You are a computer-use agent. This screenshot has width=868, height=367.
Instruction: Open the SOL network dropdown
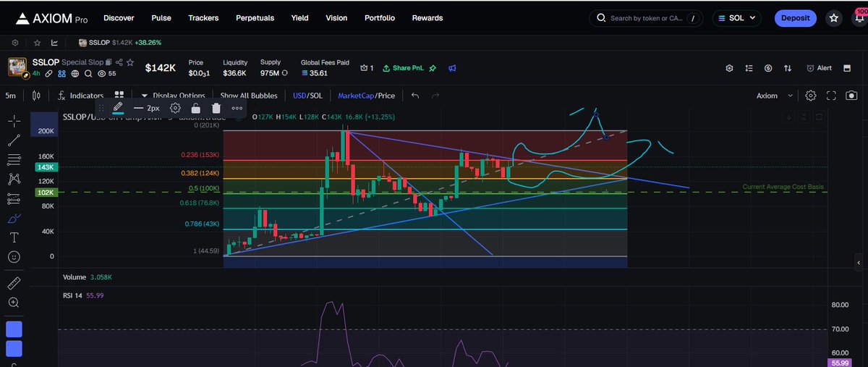click(739, 18)
